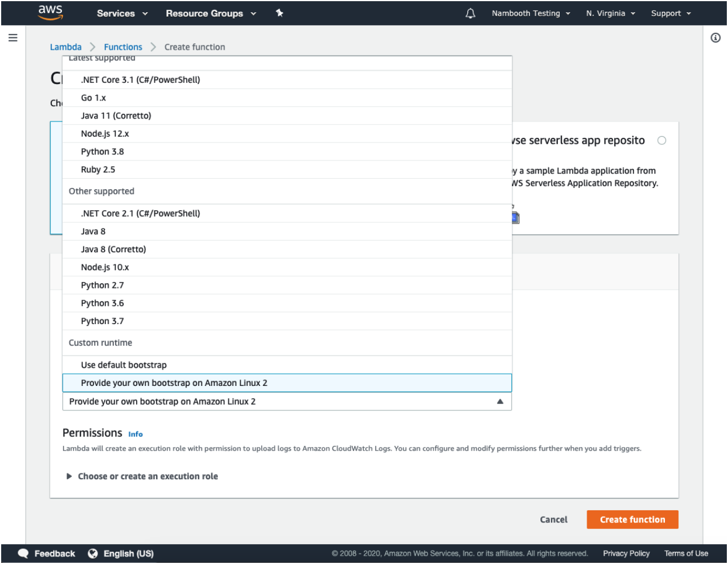Collapse the runtime dropdown with its up arrow

pos(500,401)
